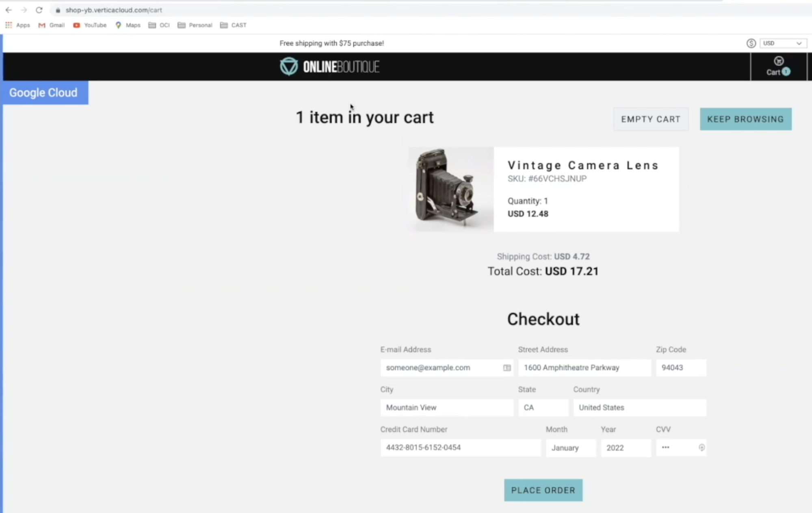Open the CAST bookmarks folder
812x513 pixels.
point(233,25)
